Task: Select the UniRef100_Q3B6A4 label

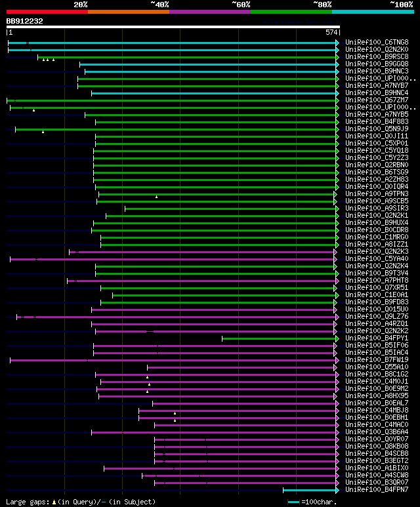Action: (377, 432)
